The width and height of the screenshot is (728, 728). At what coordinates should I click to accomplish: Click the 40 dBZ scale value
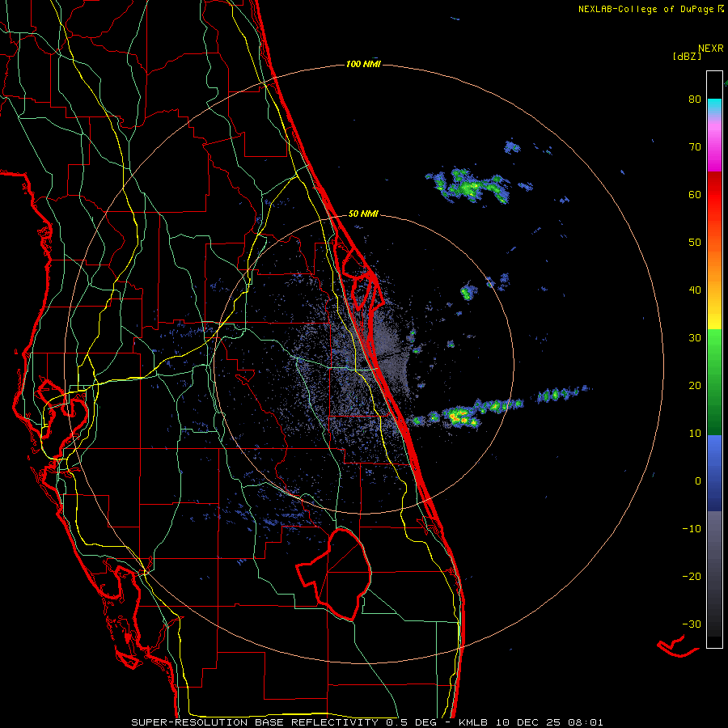[x=695, y=290]
